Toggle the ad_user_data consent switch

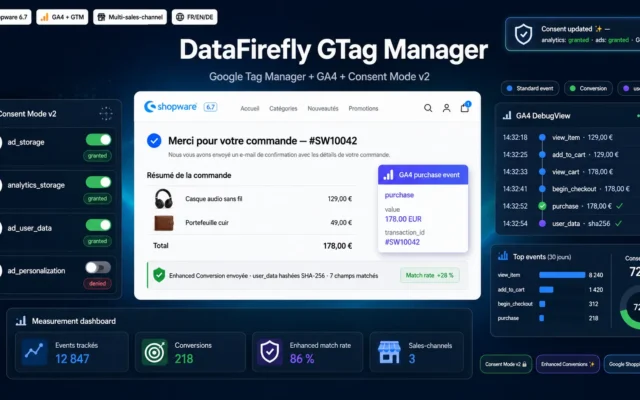tap(98, 225)
